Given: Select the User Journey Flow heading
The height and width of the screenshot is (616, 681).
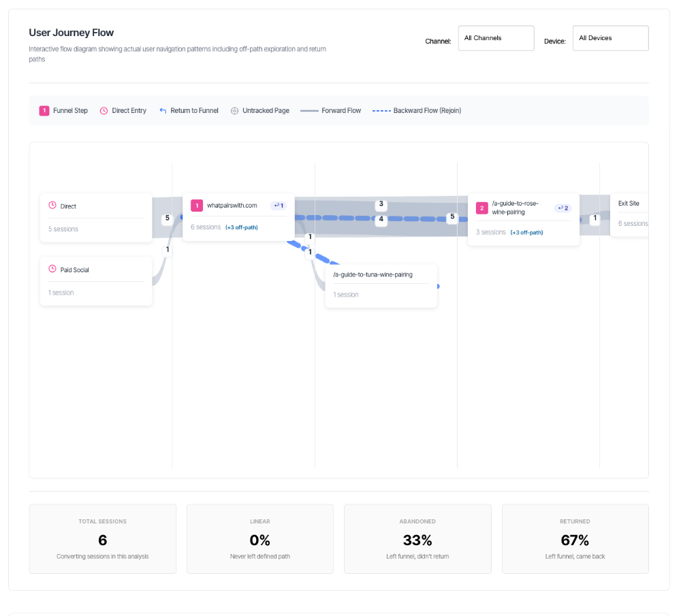Looking at the screenshot, I should pos(71,32).
